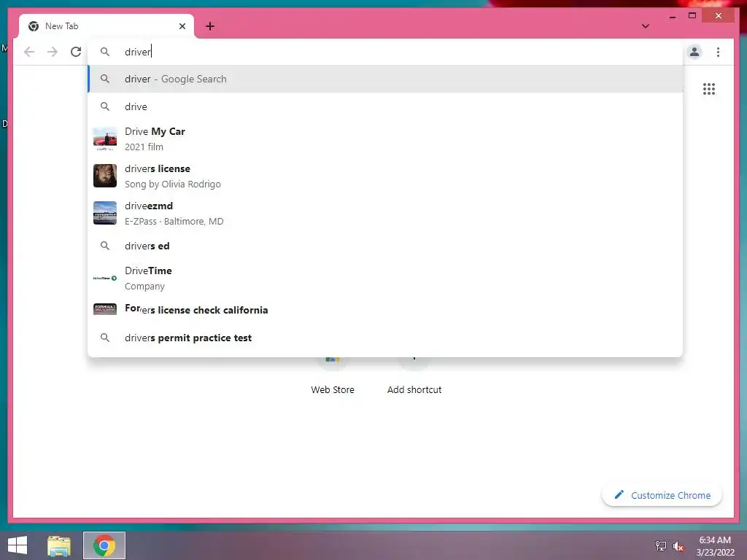Open File Explorer from the taskbar
Viewport: 747px width, 560px height.
pyautogui.click(x=59, y=545)
